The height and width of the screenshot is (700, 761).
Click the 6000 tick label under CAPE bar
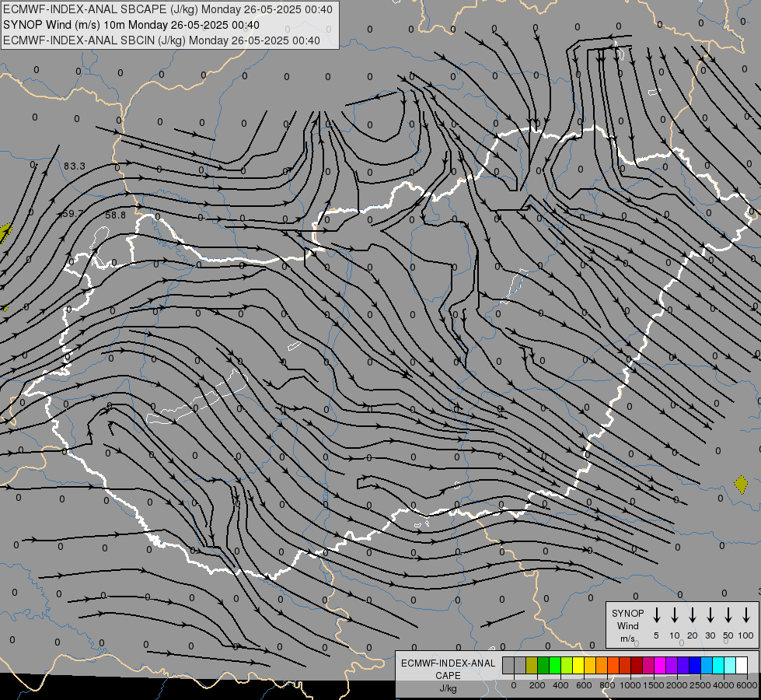(x=746, y=685)
